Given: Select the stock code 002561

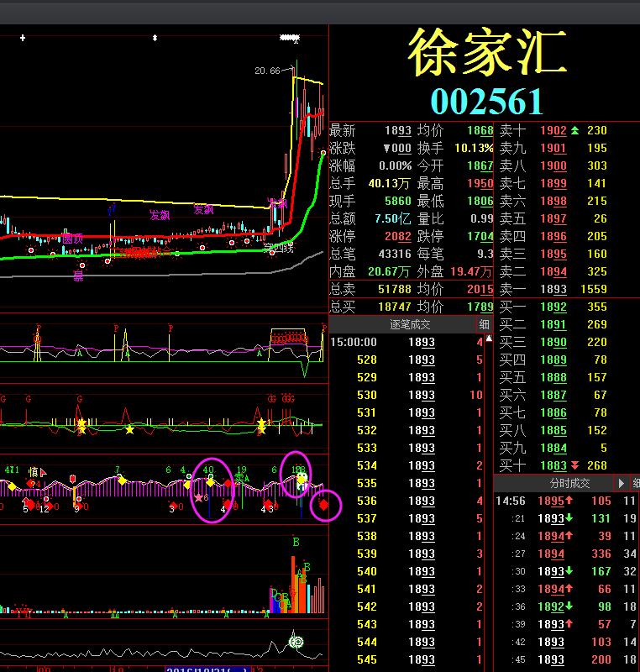Looking at the screenshot, I should (x=487, y=102).
